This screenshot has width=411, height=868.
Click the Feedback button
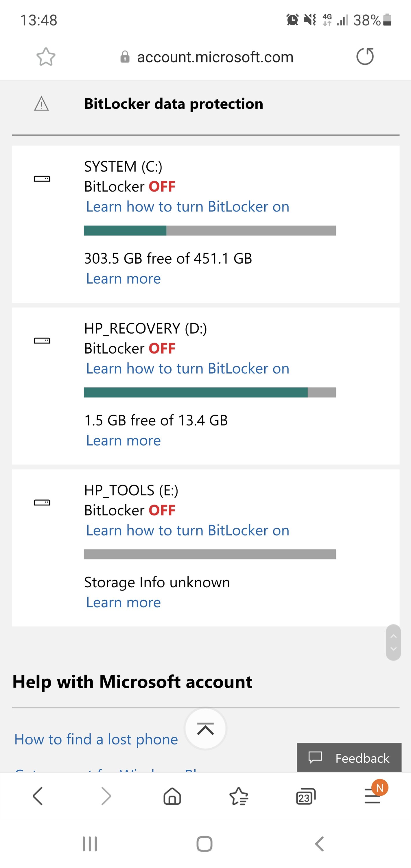349,758
